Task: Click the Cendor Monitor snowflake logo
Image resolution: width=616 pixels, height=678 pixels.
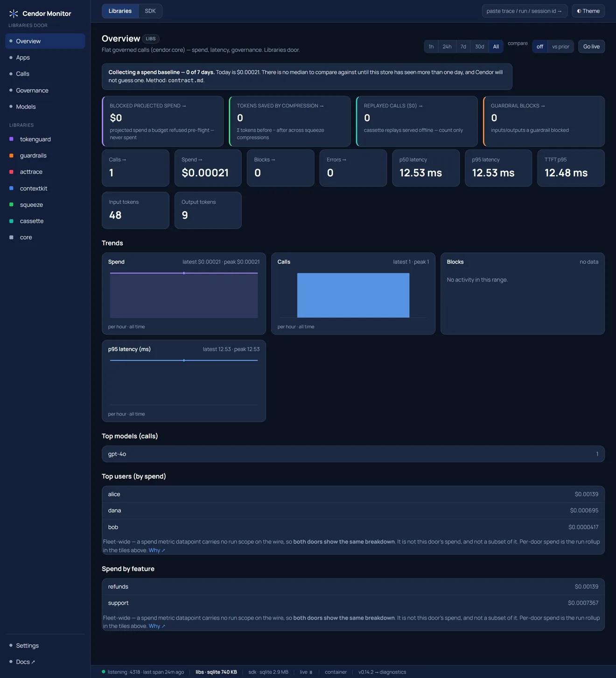Action: point(14,14)
